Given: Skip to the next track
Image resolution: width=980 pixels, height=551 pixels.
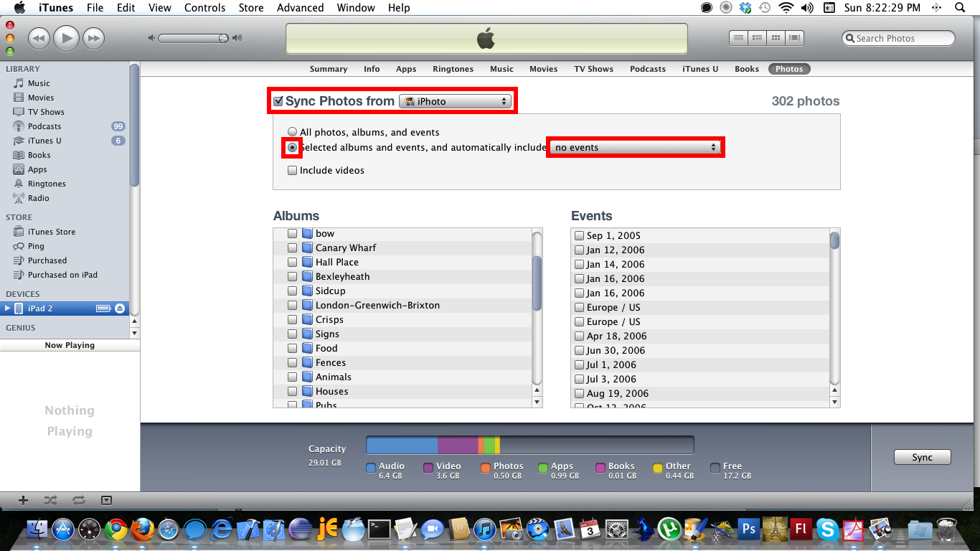Looking at the screenshot, I should pos(93,38).
